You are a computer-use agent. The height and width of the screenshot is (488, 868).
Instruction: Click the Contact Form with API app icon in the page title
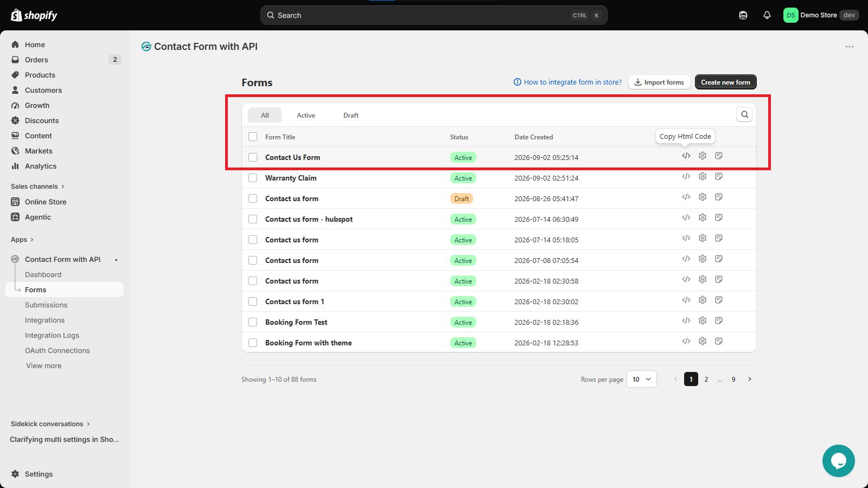146,47
